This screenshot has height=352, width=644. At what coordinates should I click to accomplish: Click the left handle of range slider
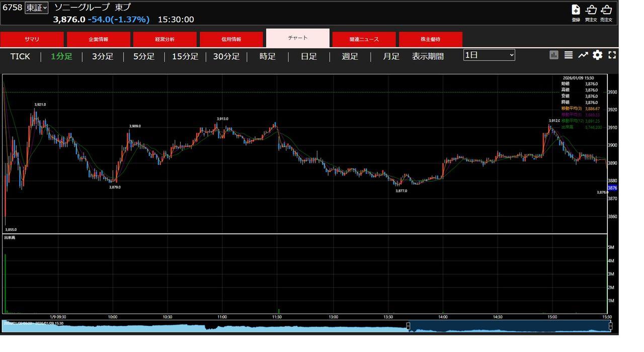tap(408, 326)
